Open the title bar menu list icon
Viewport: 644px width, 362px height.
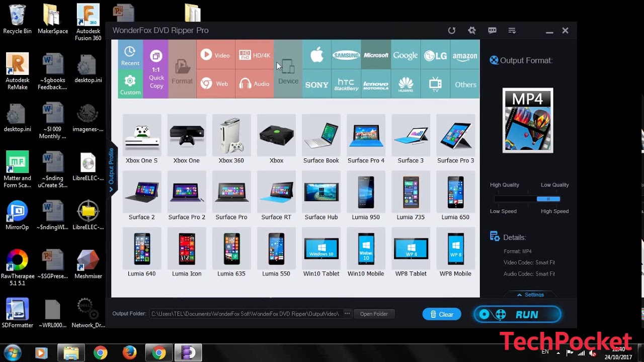coord(512,31)
